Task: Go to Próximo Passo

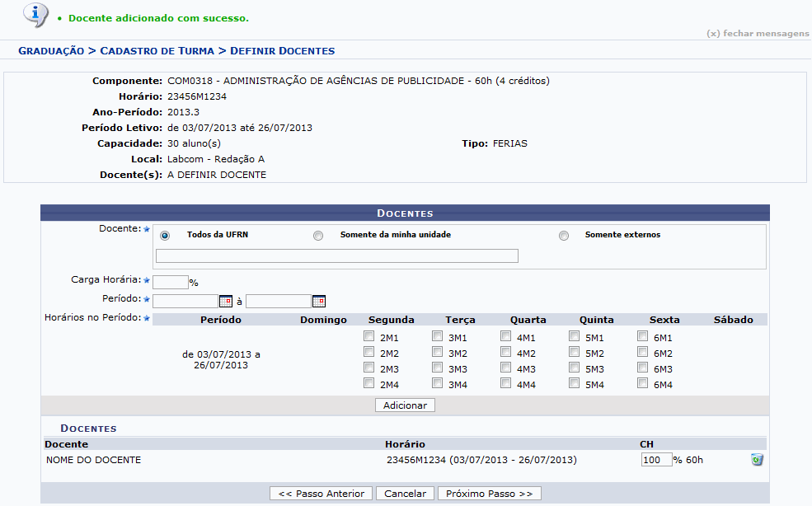Action: pyautogui.click(x=489, y=494)
